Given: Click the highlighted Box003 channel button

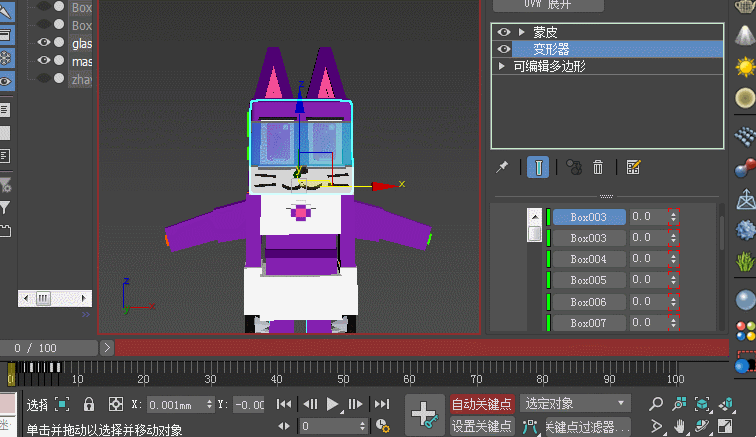Looking at the screenshot, I should (589, 217).
